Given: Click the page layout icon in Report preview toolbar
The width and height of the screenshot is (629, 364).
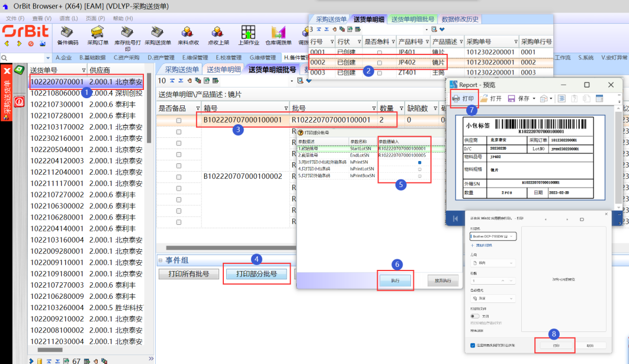Looking at the screenshot, I should click(x=561, y=99).
